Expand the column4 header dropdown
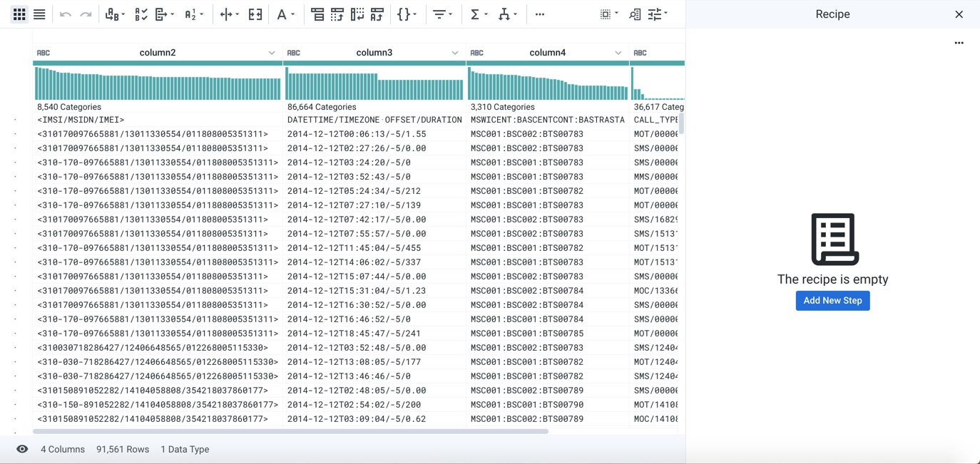The height and width of the screenshot is (464, 980). 618,53
